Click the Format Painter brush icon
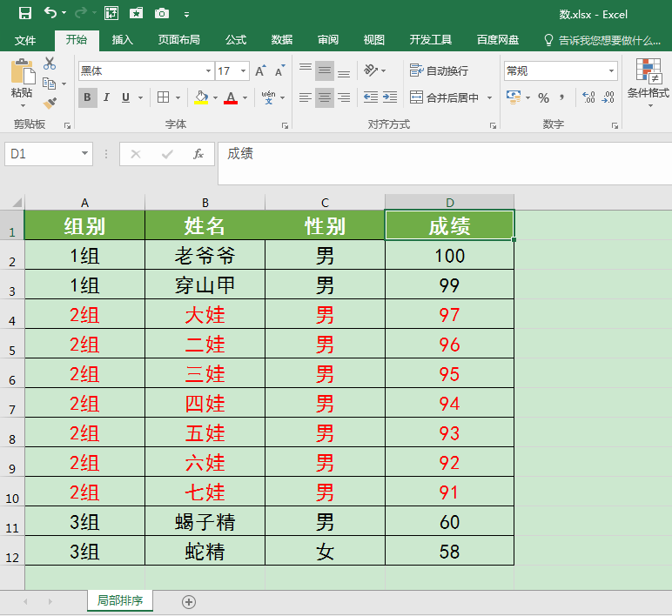This screenshot has width=672, height=616. tap(50, 104)
